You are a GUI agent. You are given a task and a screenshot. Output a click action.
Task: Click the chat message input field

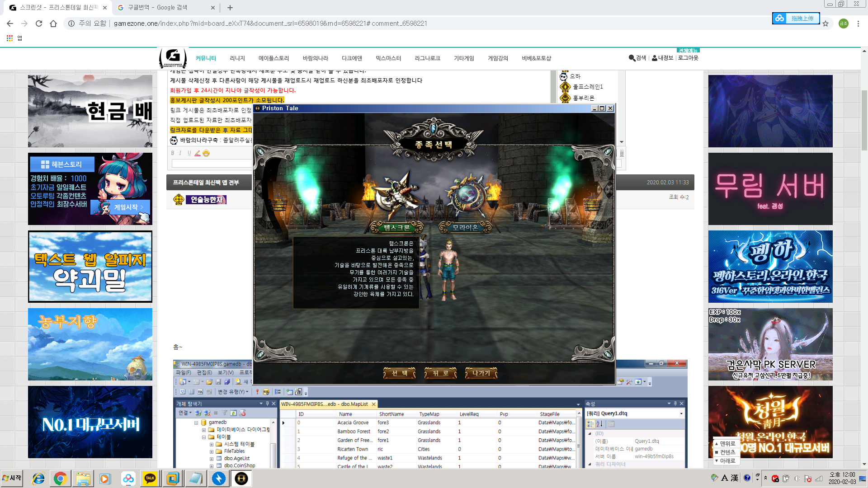pyautogui.click(x=212, y=163)
